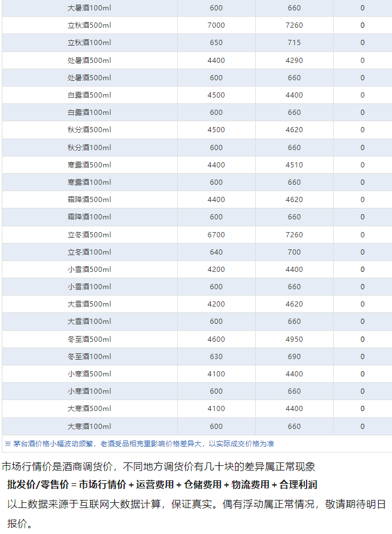Image resolution: width=392 pixels, height=534 pixels.
Task: Select the price value 630
Action: 216,357
